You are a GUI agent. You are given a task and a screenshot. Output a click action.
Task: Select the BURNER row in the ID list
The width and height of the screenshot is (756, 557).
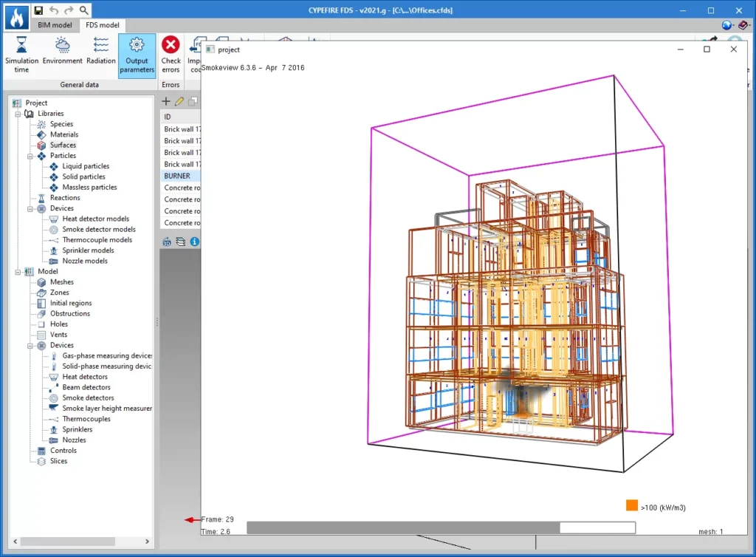click(x=178, y=176)
